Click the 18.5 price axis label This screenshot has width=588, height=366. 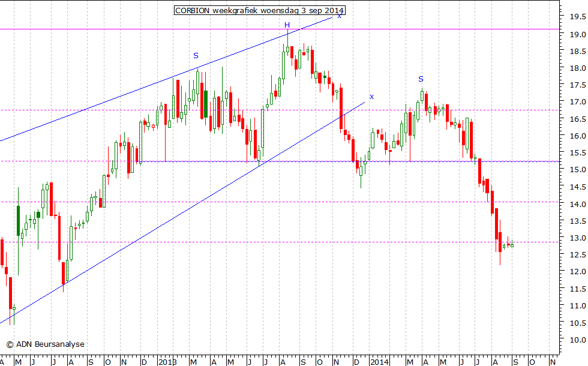(578, 51)
